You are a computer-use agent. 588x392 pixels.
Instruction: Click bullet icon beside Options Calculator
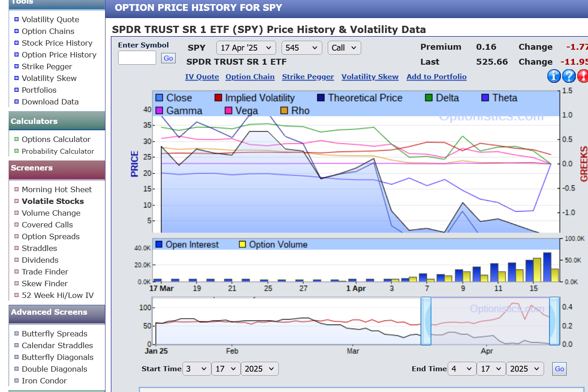click(x=17, y=139)
